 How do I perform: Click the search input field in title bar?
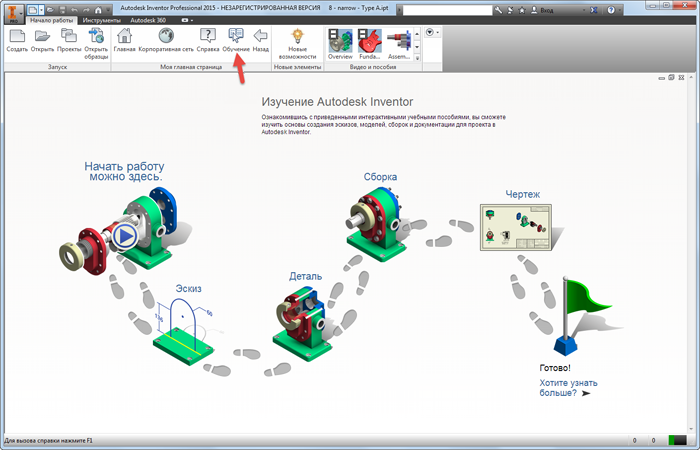(x=447, y=10)
